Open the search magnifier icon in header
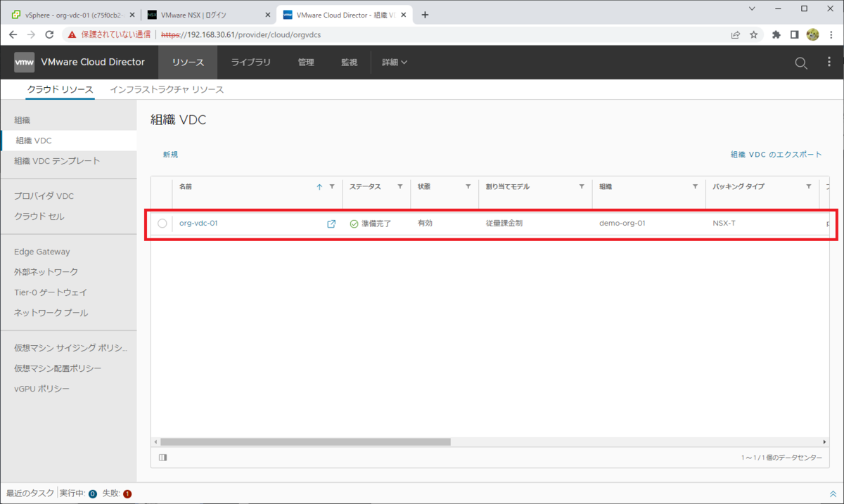 coord(800,63)
